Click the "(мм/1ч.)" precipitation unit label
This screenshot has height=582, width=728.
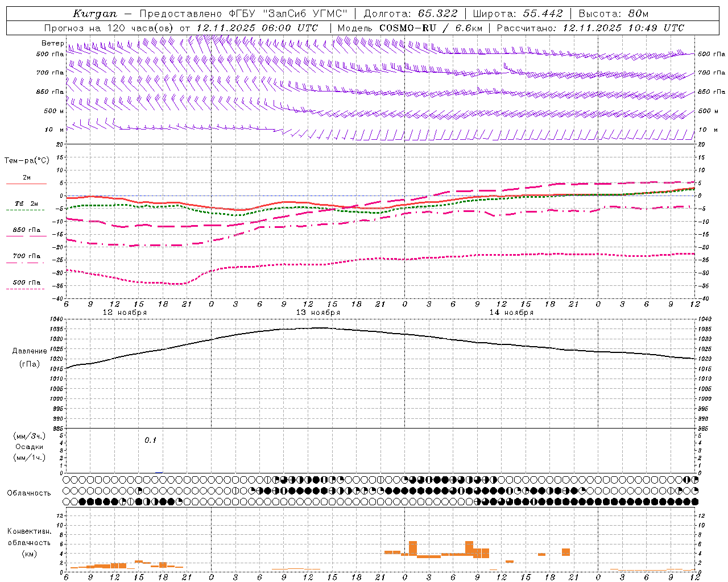[x=30, y=458]
